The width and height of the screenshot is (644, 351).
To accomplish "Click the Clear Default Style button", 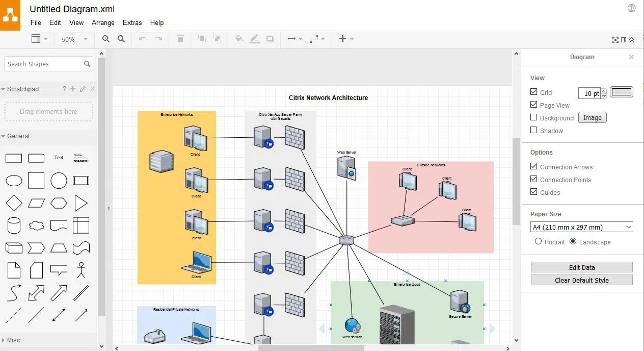I will pos(582,280).
